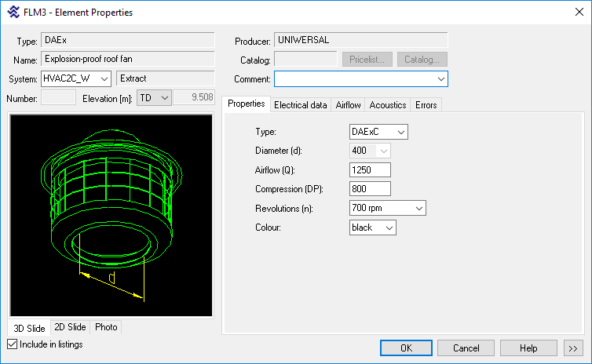
Task: Open the Revolutions 700 rpm dropdown
Action: pos(418,208)
